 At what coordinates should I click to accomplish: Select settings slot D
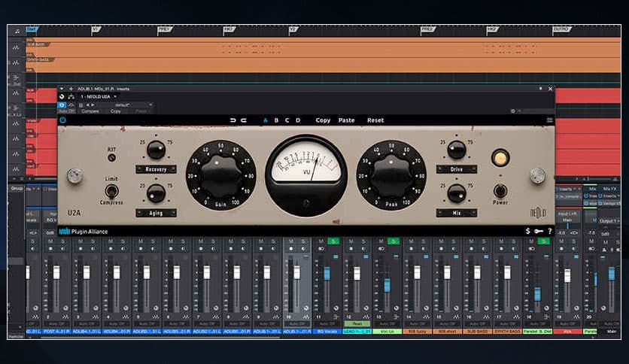[298, 120]
